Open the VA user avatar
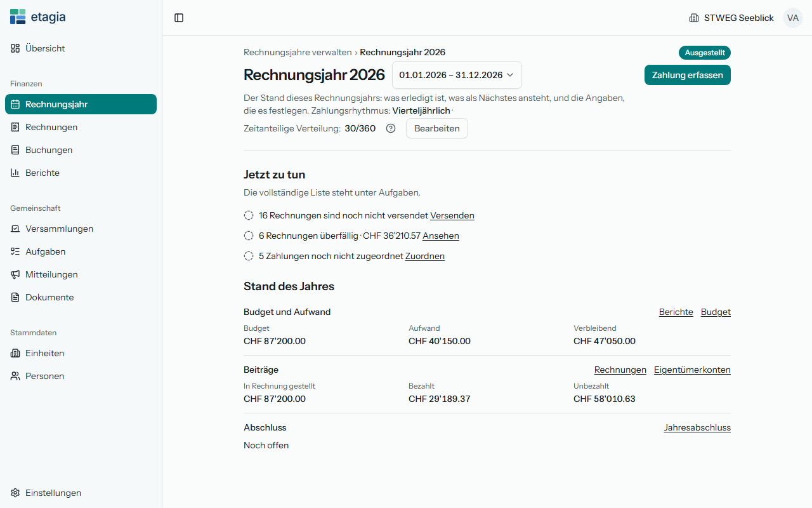This screenshot has width=812, height=508. coord(793,18)
